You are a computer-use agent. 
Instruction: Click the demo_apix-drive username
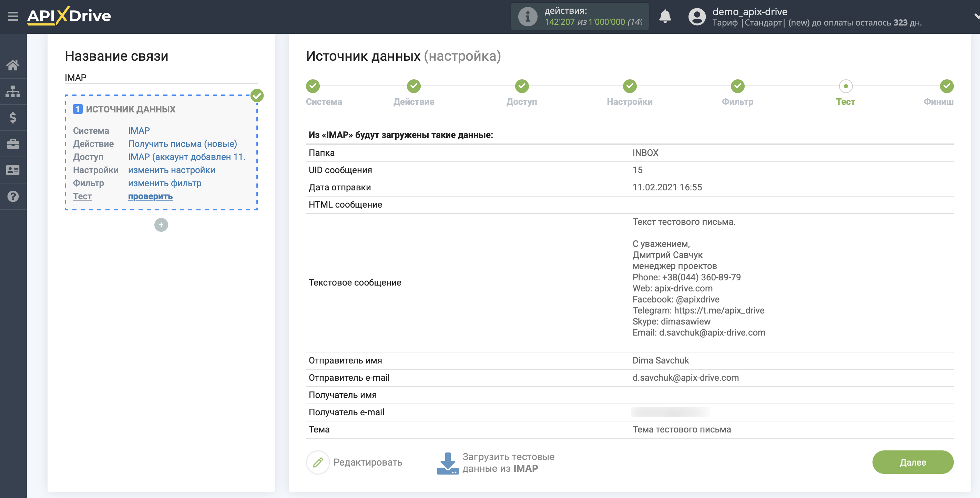click(749, 11)
